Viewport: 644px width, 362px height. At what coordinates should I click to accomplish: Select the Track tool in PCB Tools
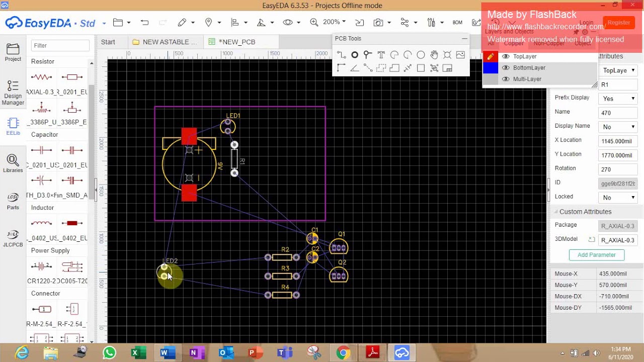click(x=341, y=55)
